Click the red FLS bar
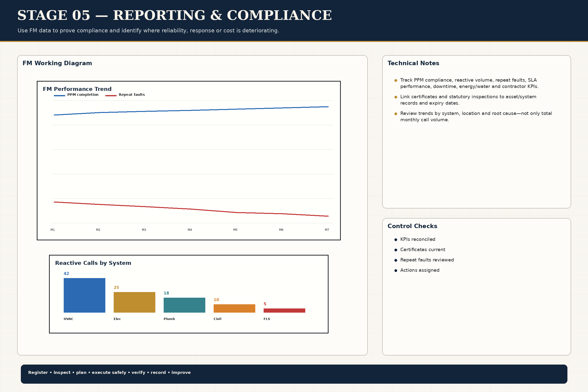 click(x=284, y=310)
